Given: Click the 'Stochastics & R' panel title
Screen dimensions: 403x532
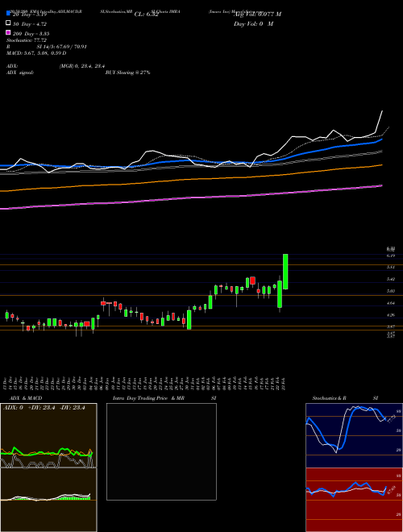Looking at the screenshot, I should click(330, 398).
